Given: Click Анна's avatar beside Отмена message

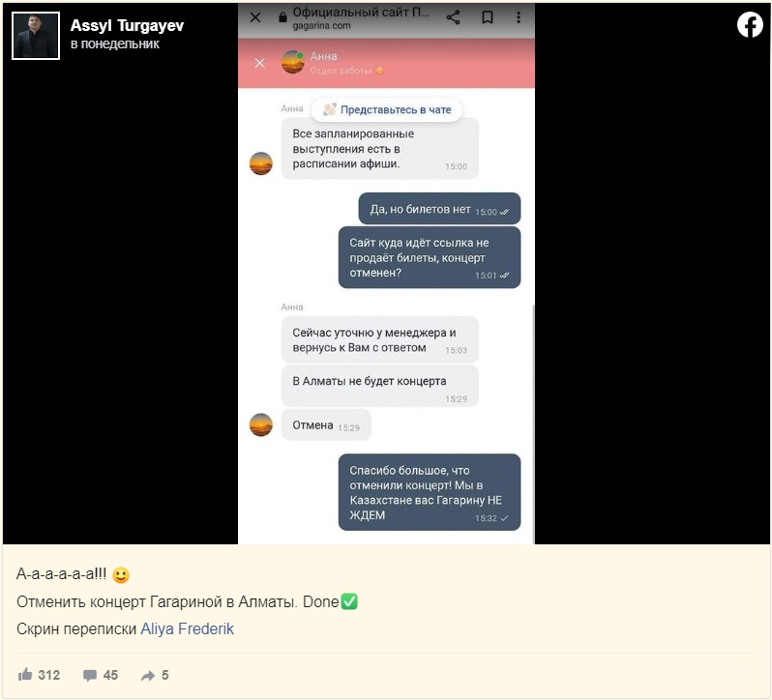Looking at the screenshot, I should (x=261, y=425).
